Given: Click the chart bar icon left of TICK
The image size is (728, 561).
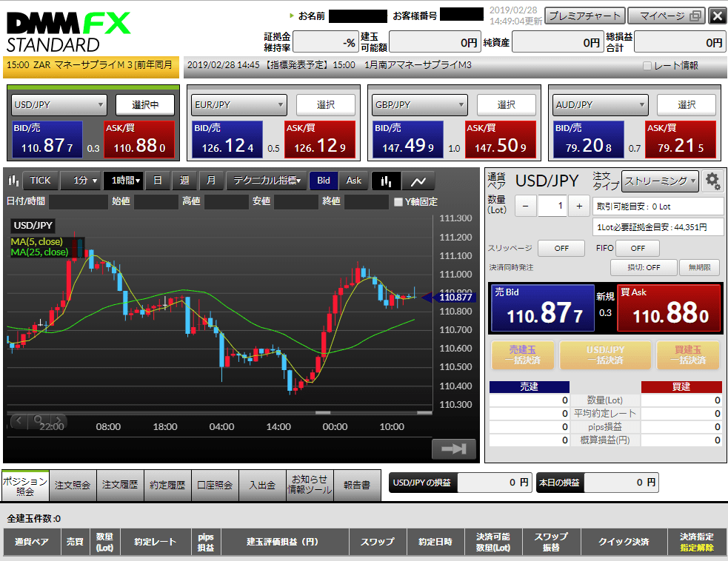Looking at the screenshot, I should coord(13,181).
